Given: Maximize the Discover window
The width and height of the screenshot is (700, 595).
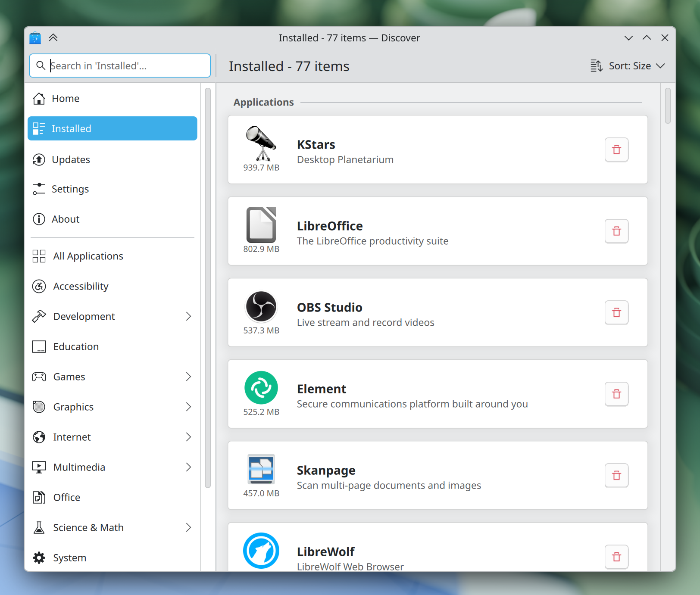Looking at the screenshot, I should click(x=647, y=38).
